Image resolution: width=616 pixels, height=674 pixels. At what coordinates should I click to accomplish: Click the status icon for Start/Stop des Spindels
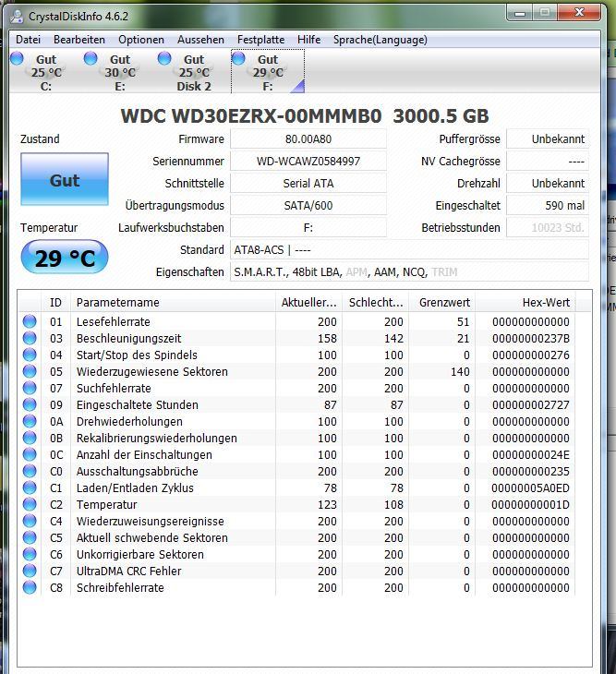30,355
